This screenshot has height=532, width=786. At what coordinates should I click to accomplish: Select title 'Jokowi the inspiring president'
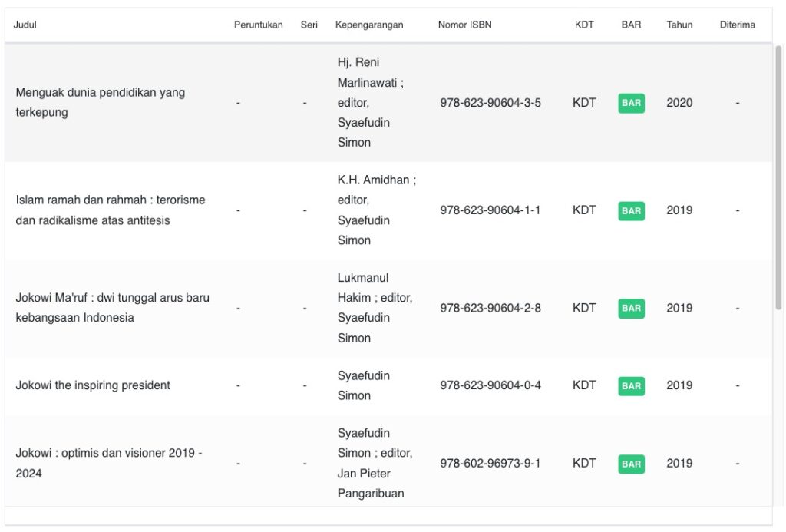pyautogui.click(x=93, y=385)
